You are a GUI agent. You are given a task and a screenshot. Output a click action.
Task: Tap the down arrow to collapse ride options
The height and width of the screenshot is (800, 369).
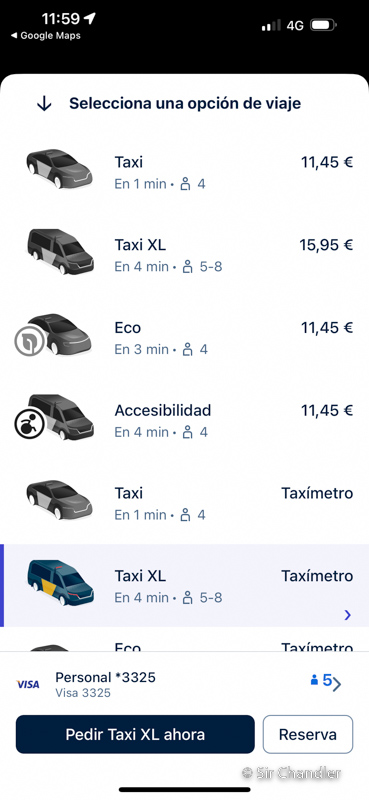(x=44, y=104)
